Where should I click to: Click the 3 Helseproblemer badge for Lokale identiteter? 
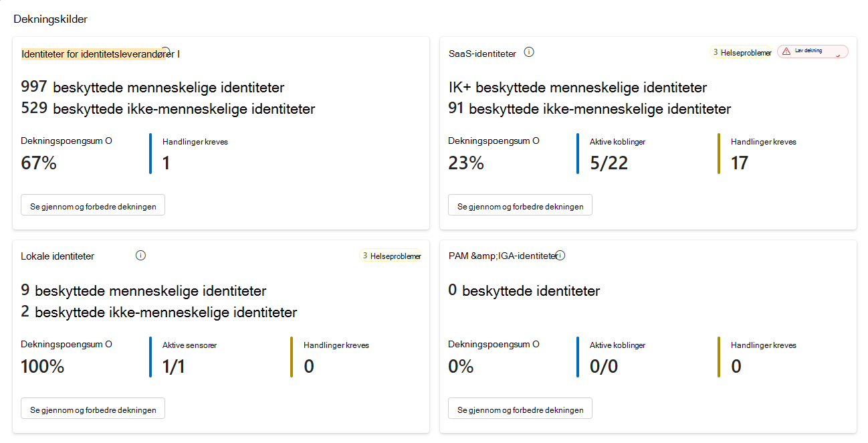click(391, 255)
